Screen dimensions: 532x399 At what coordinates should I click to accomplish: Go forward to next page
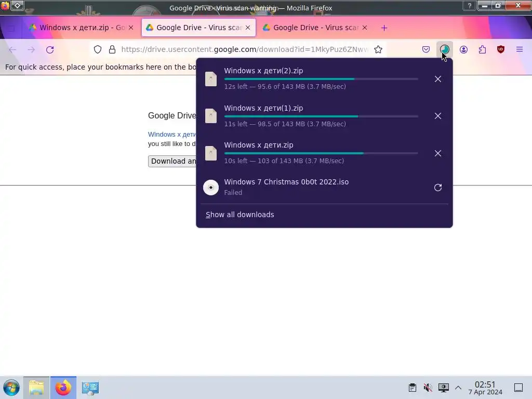(x=31, y=50)
